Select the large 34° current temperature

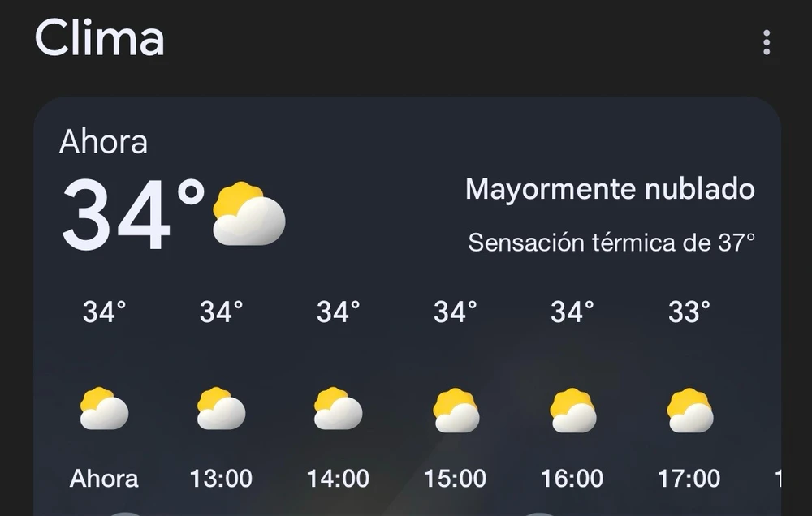pos(134,215)
